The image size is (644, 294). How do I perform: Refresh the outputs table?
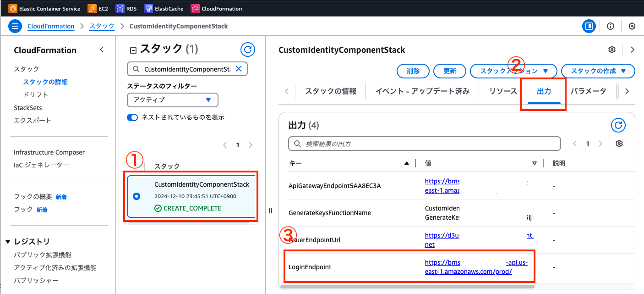618,125
